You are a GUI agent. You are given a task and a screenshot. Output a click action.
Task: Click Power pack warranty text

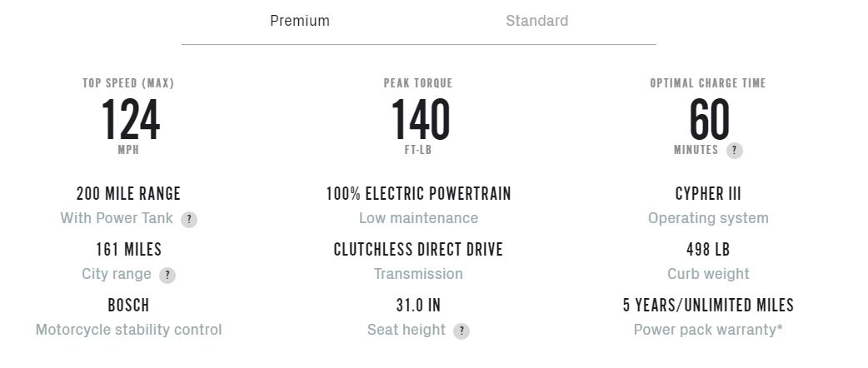[708, 330]
